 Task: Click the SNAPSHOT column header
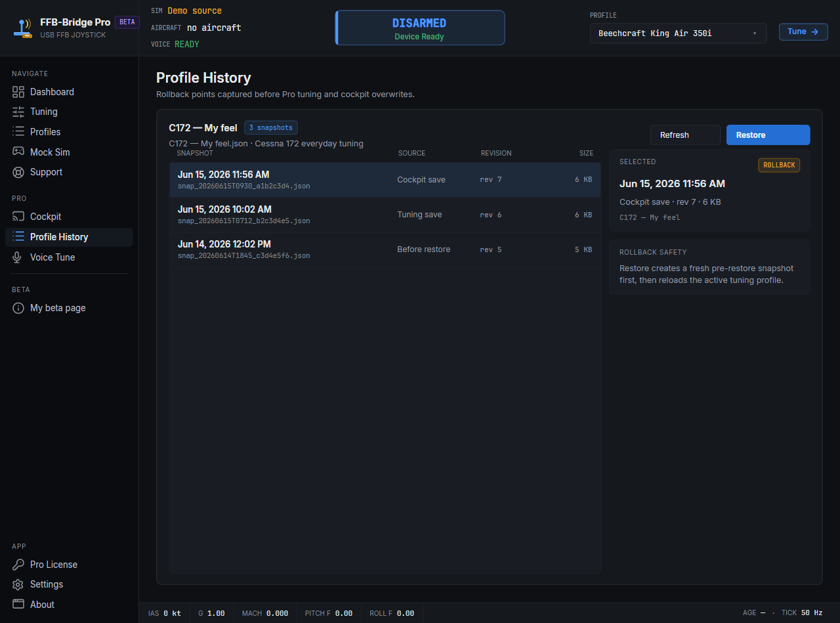coord(195,153)
